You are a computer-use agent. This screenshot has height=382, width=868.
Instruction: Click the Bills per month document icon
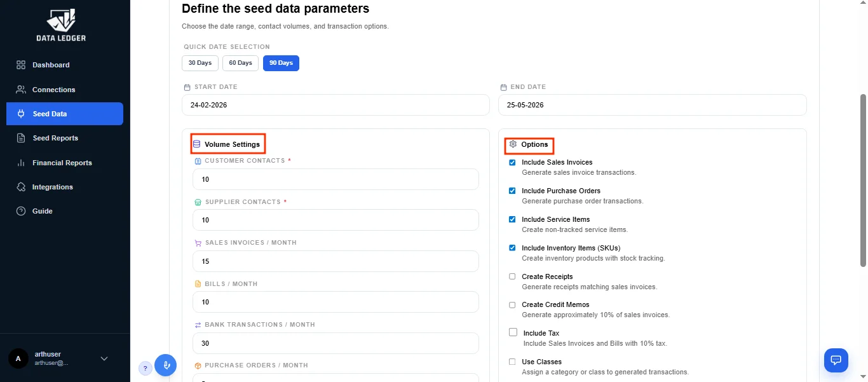coord(198,284)
